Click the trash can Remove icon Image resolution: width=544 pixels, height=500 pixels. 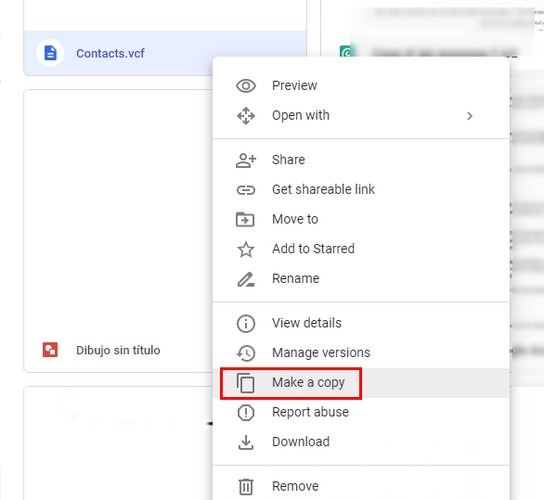click(246, 486)
